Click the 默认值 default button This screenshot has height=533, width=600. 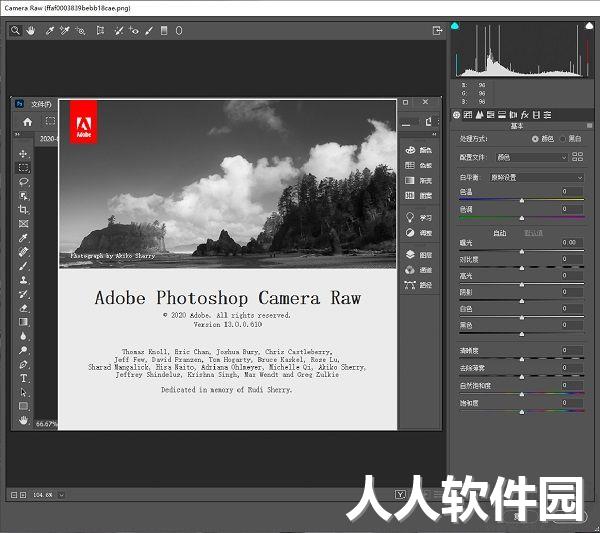[x=533, y=233]
